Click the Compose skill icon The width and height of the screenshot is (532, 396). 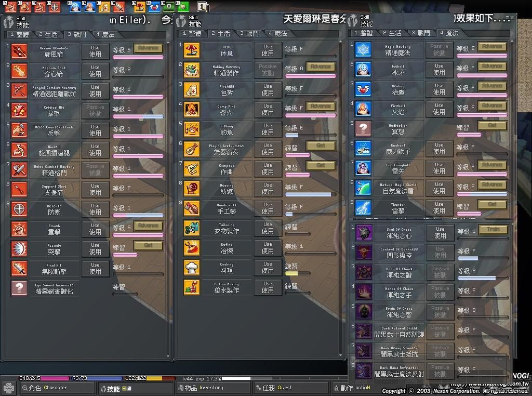pyautogui.click(x=192, y=169)
